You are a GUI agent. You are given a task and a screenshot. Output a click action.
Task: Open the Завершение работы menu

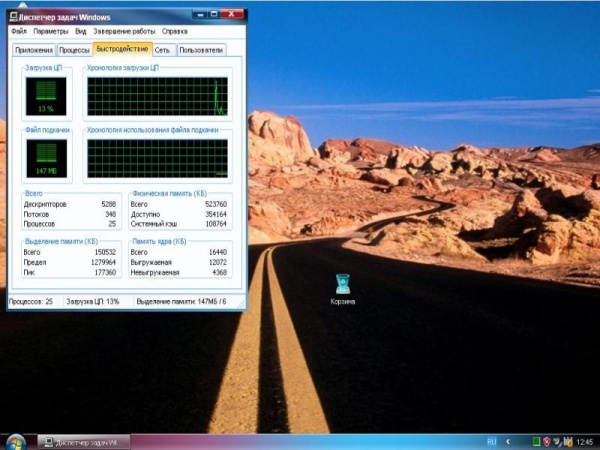pyautogui.click(x=124, y=31)
